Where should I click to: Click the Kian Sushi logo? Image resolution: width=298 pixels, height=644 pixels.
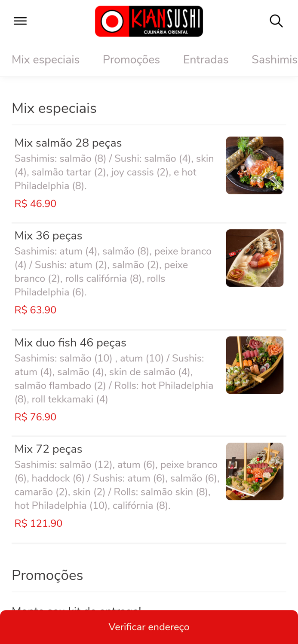149,21
